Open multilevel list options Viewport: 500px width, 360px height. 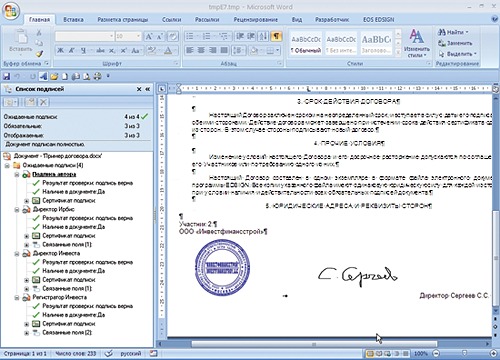click(224, 36)
